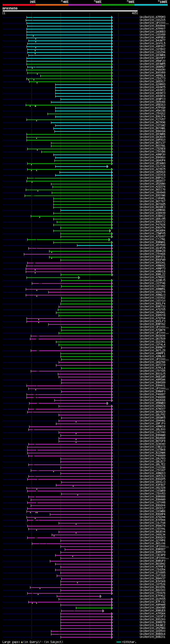Select hit label UniRef100_Q2HRH3
The width and height of the screenshot is (170, 644).
pyautogui.click(x=152, y=85)
